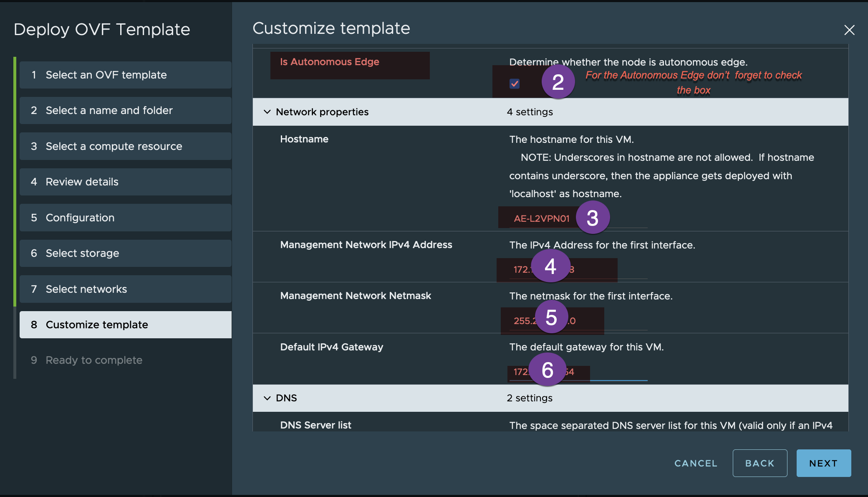Click step 9 Ready to complete

(x=93, y=359)
